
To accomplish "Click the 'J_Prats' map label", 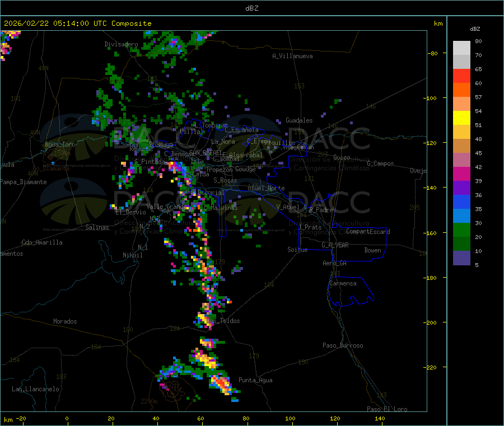I will tap(310, 227).
